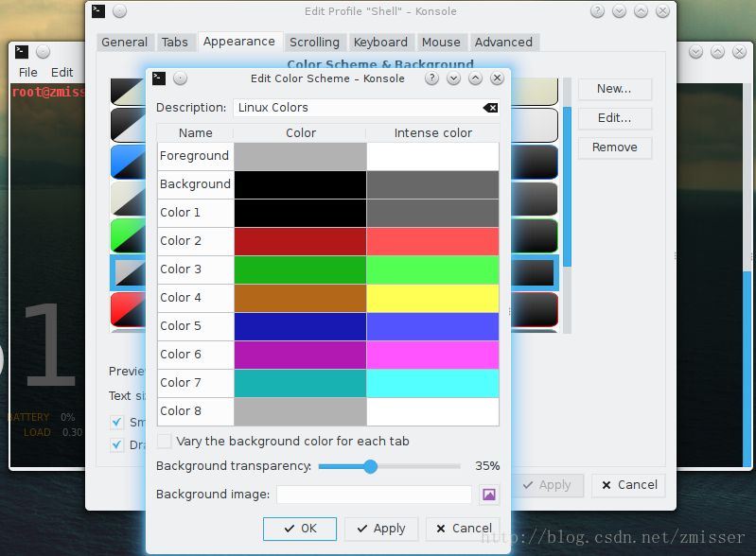Click the Color column header
The width and height of the screenshot is (756, 556).
coord(300,133)
